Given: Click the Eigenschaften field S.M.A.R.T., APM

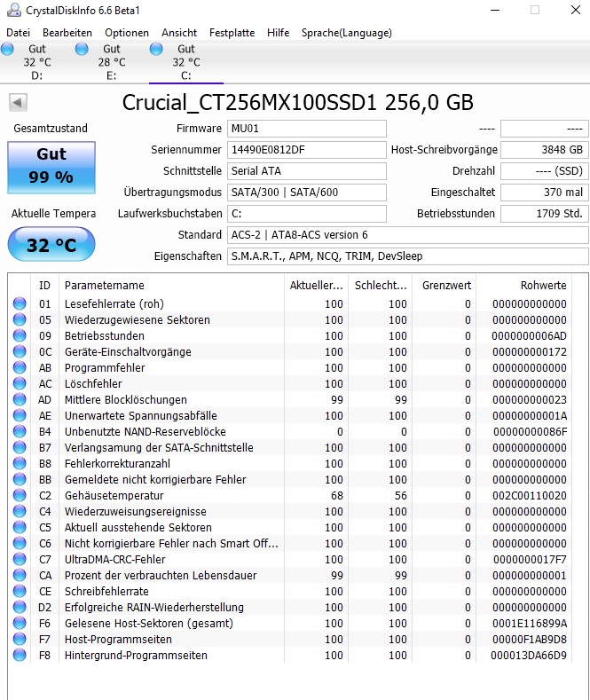Looking at the screenshot, I should (408, 256).
